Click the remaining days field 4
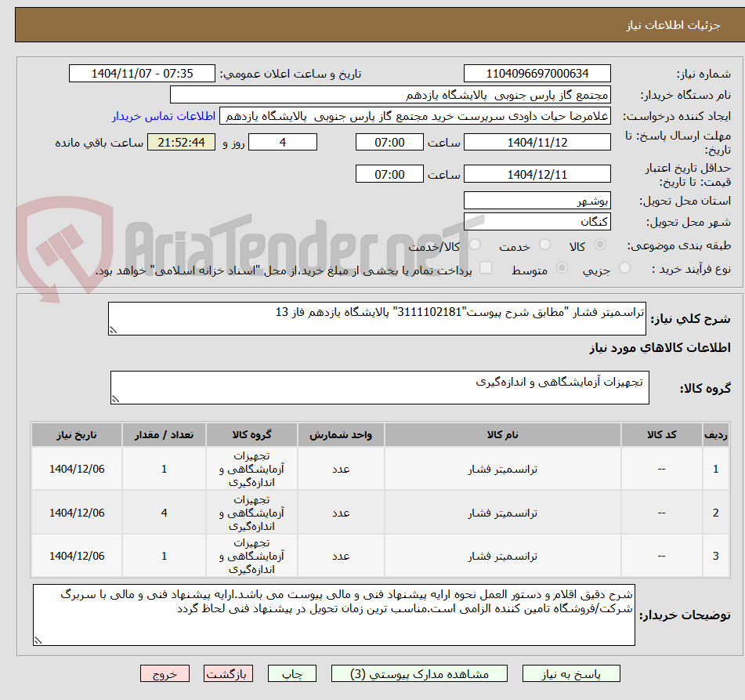 pos(283,142)
